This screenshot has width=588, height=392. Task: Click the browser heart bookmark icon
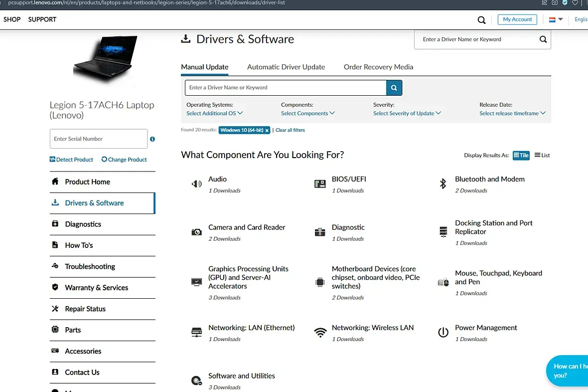point(575,2)
